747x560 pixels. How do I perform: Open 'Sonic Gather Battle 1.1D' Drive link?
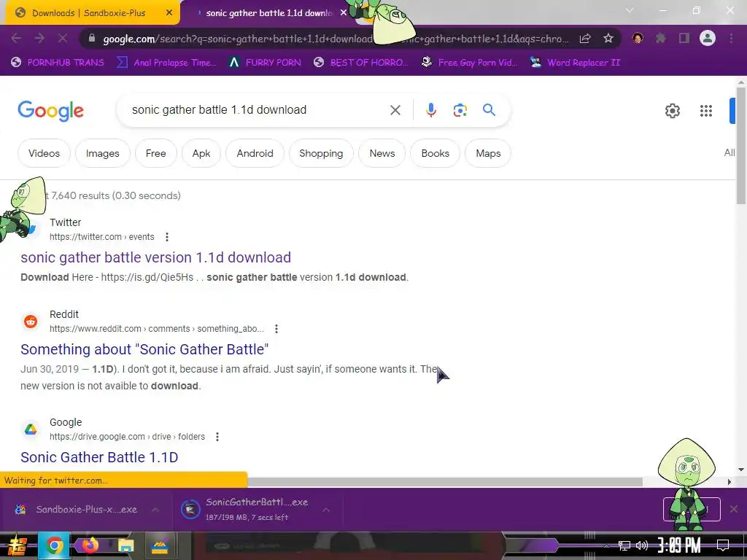coord(99,457)
